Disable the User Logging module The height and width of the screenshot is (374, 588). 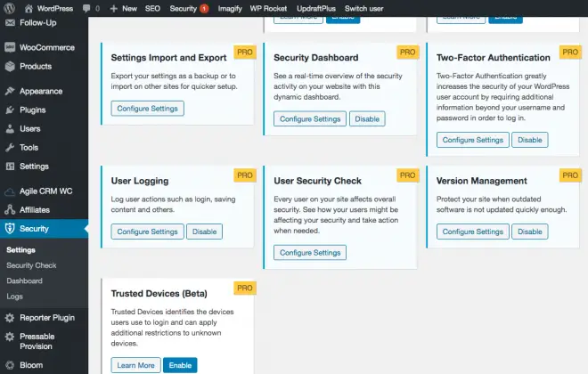[x=206, y=232]
